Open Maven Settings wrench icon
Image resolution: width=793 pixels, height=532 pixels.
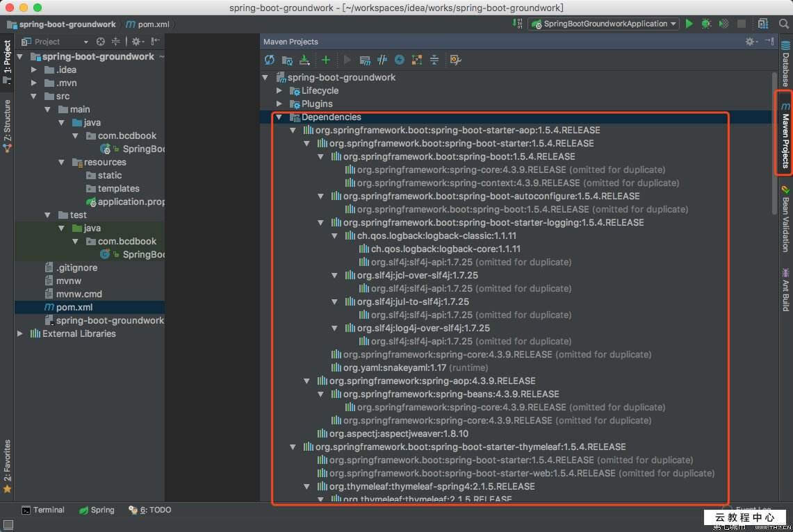click(x=455, y=60)
